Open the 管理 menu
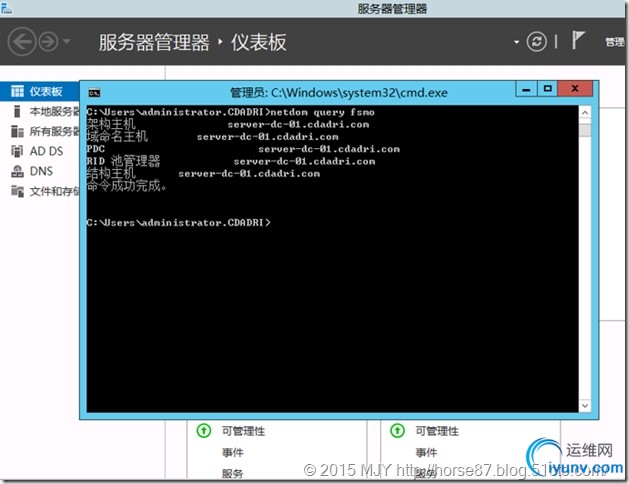This screenshot has width=629, height=484. [615, 42]
